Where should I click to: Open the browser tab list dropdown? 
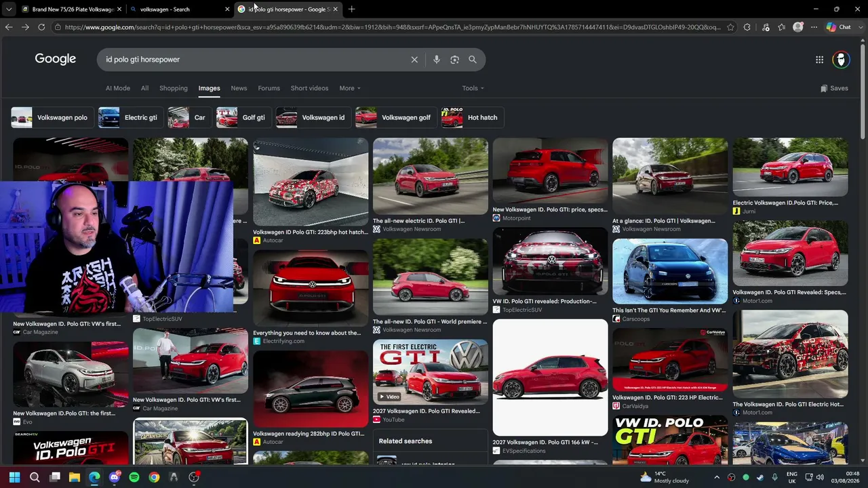click(x=8, y=9)
